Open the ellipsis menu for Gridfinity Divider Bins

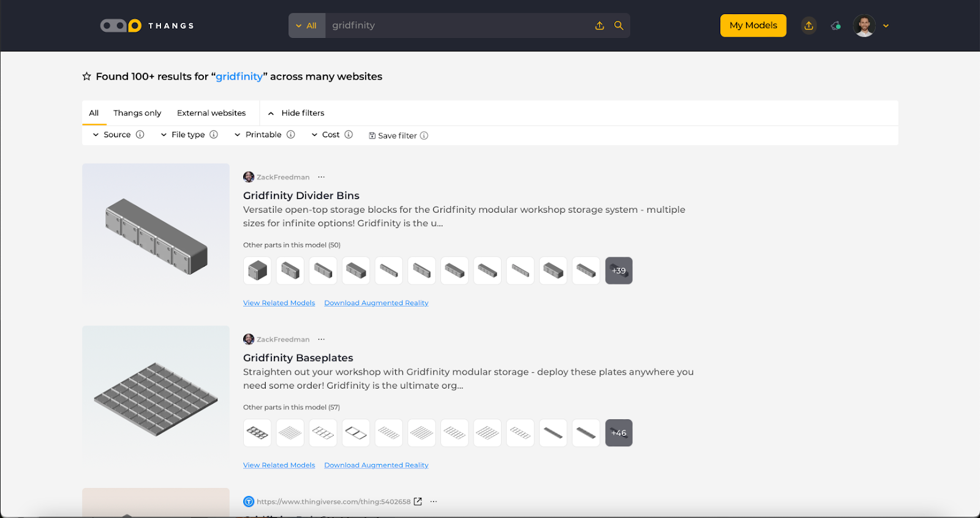322,177
